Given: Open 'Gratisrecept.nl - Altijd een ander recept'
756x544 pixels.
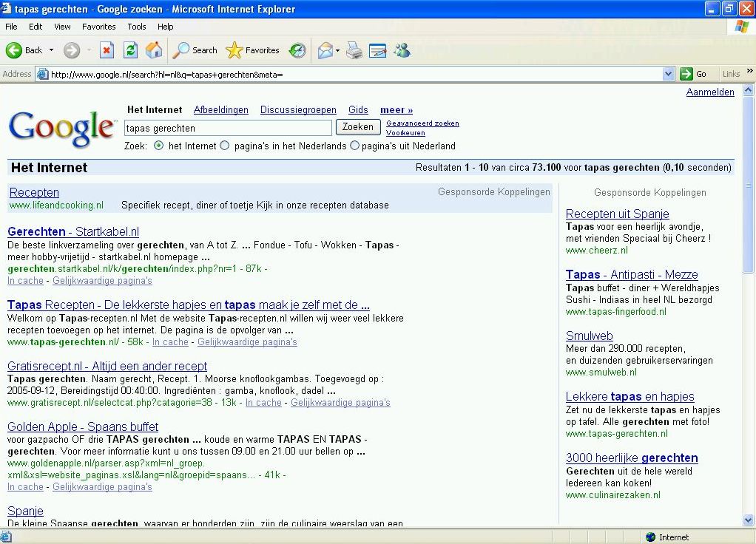Looking at the screenshot, I should (x=107, y=366).
